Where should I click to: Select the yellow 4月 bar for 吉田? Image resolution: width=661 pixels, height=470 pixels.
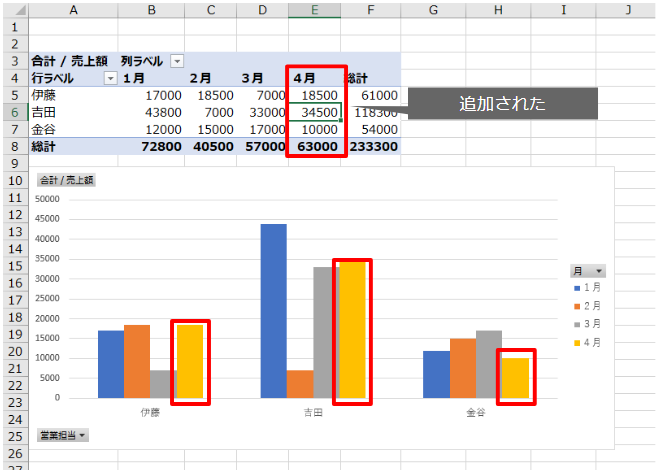(x=352, y=330)
